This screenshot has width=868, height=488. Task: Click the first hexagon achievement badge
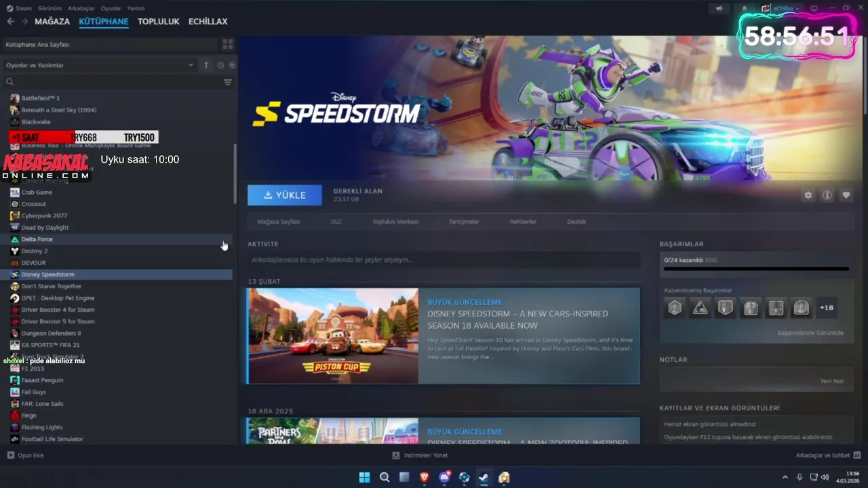pyautogui.click(x=675, y=308)
